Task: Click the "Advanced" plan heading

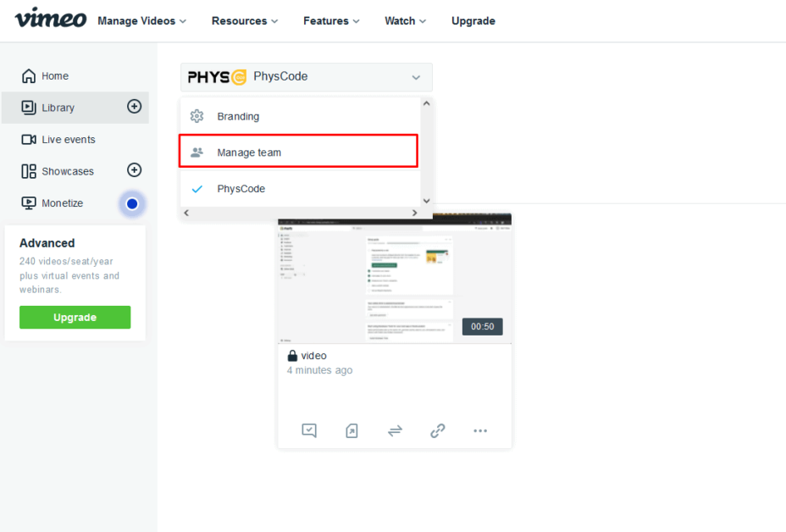Action: [x=47, y=243]
